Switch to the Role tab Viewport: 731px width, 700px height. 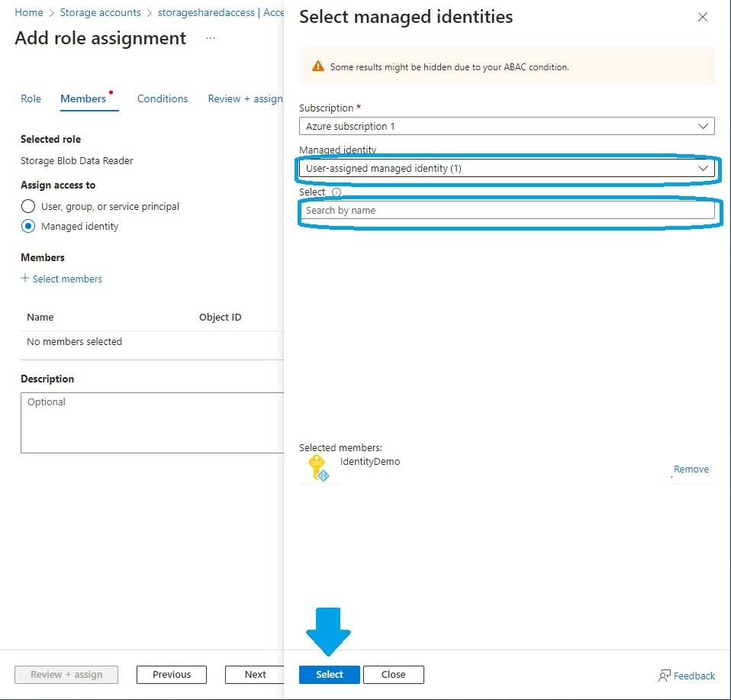click(x=31, y=99)
